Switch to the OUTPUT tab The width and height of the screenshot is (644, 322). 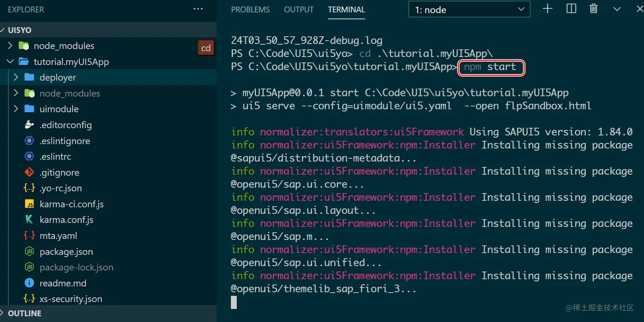pyautogui.click(x=299, y=9)
